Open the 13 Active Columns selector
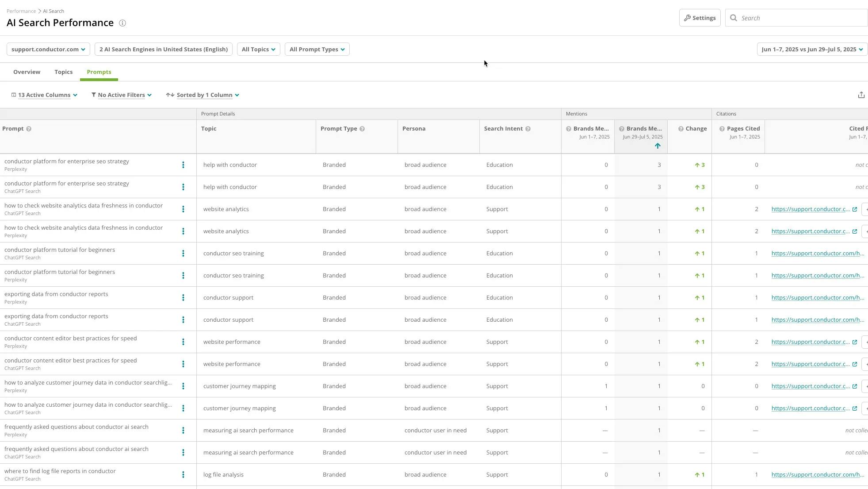Viewport: 868px width, 489px height. [x=44, y=95]
